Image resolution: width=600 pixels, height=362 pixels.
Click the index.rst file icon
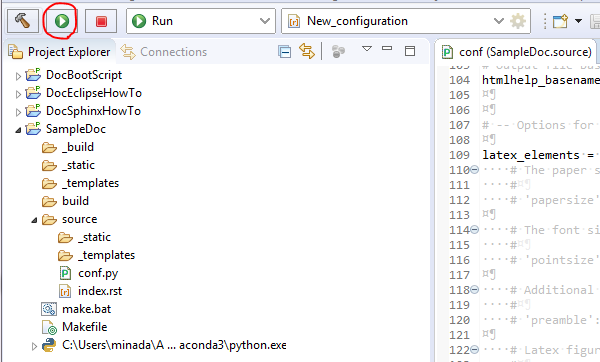[65, 291]
